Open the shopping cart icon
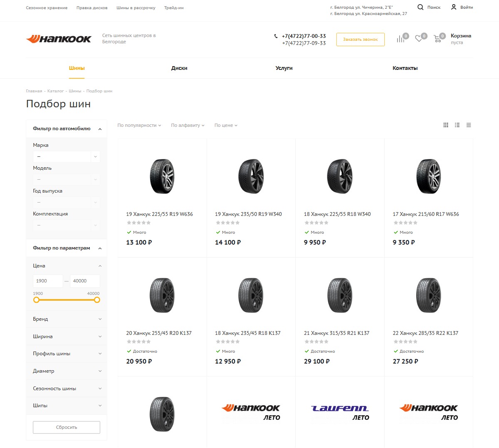 coord(437,39)
